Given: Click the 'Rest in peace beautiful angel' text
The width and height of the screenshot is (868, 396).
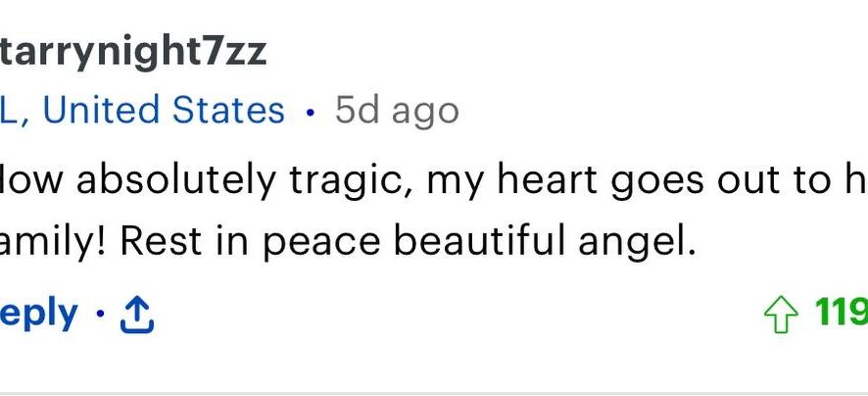Looking at the screenshot, I should click(x=408, y=241).
